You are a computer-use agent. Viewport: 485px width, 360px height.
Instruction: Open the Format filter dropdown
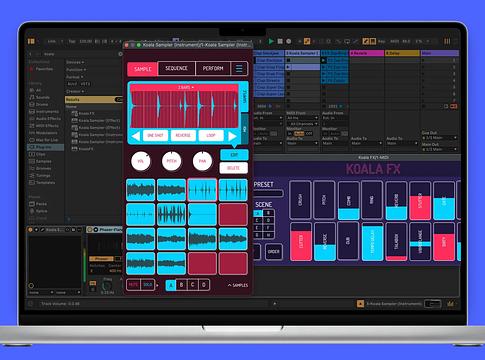[74, 77]
